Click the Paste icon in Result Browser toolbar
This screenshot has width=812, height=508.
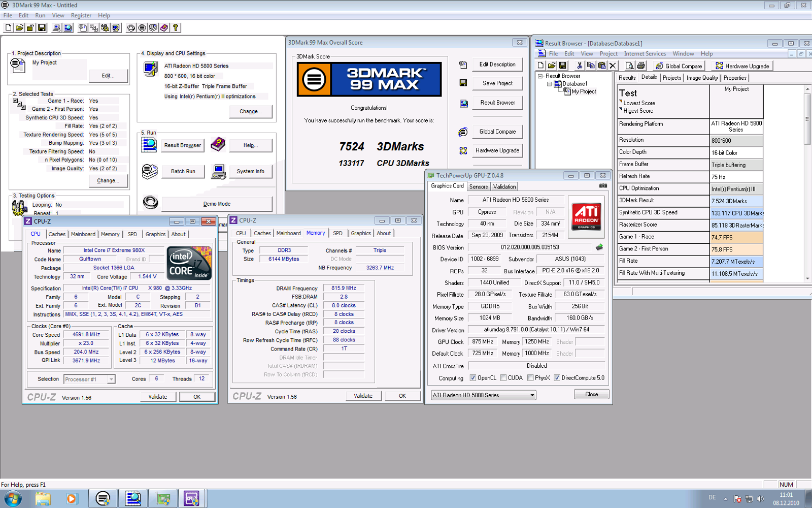point(601,66)
